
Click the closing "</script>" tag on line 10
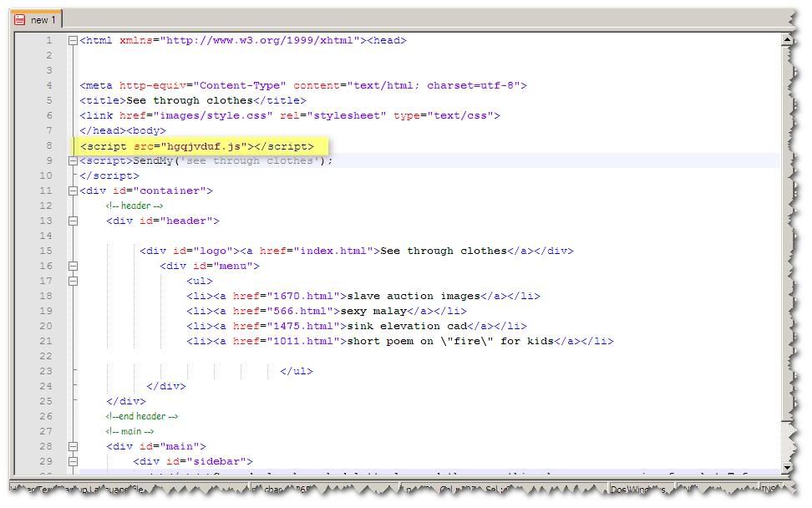pos(109,175)
